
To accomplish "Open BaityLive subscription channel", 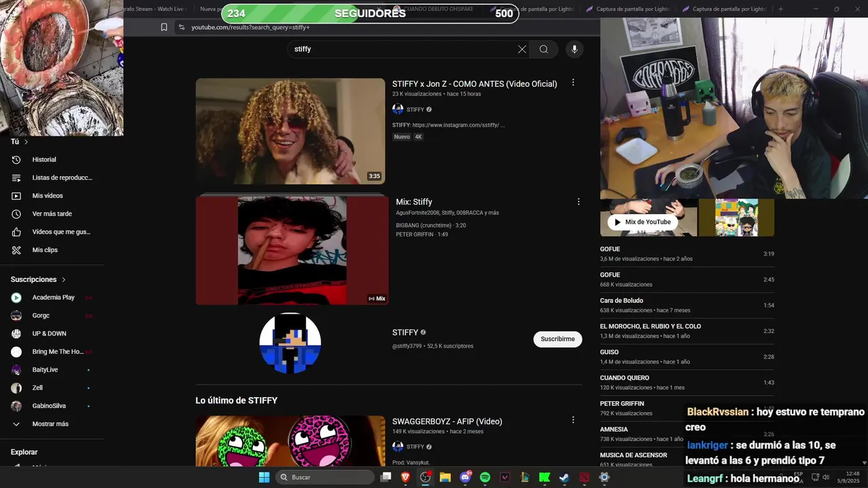I will pyautogui.click(x=45, y=370).
